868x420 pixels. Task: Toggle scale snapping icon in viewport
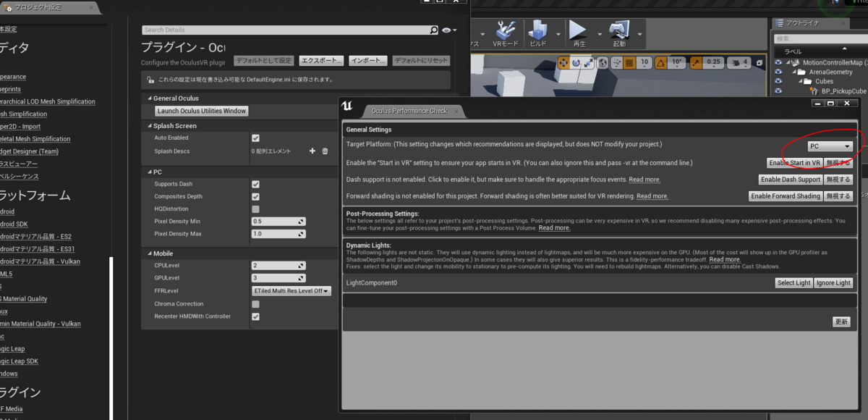coord(696,62)
